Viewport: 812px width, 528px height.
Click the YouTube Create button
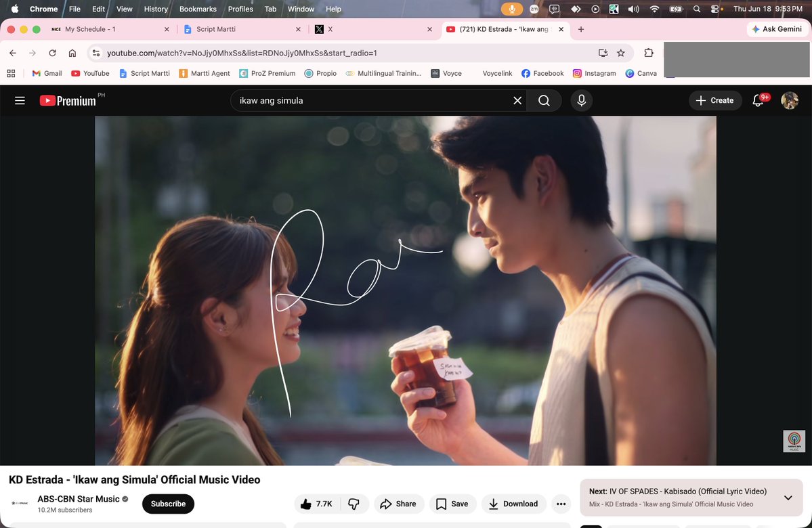714,100
